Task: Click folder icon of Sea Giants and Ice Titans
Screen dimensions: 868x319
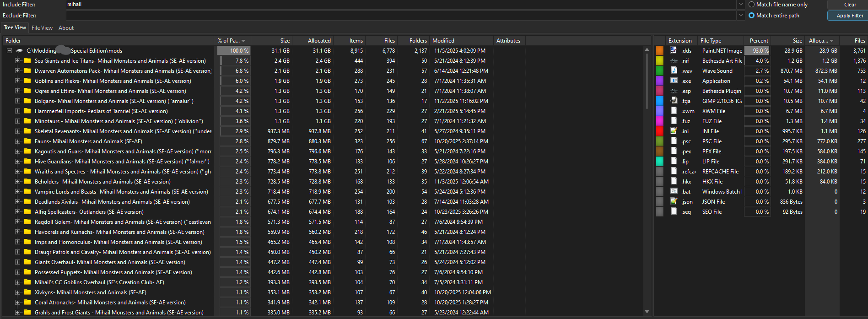Action: point(27,60)
